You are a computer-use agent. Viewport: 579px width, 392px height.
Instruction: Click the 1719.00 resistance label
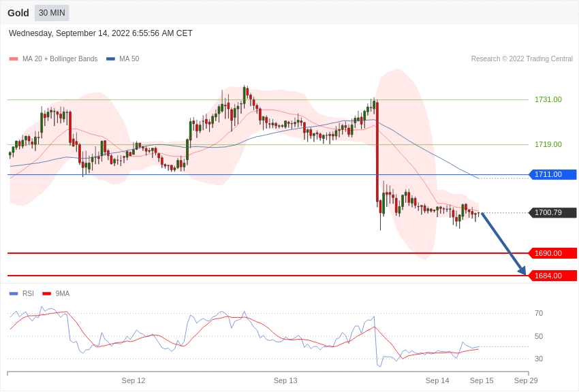tap(548, 144)
